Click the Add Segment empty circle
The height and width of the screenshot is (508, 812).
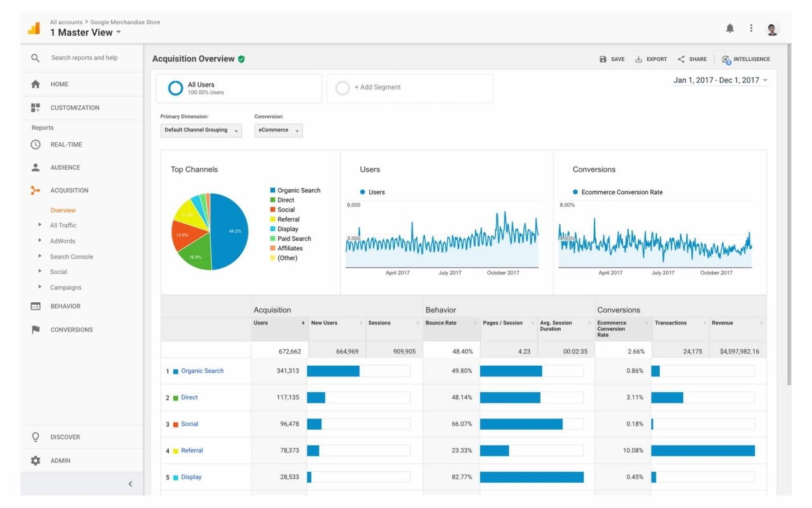pos(343,88)
